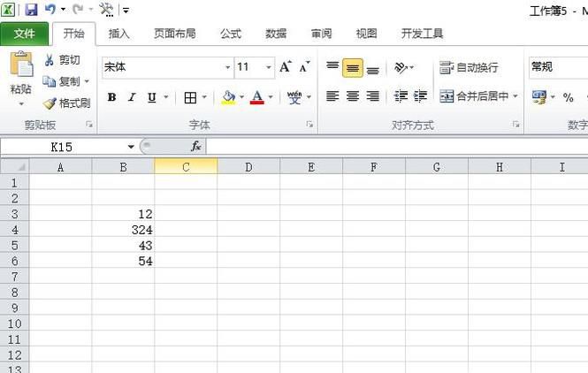This screenshot has height=373, width=588.
Task: Switch to the 页面布局 tab
Action: (175, 34)
